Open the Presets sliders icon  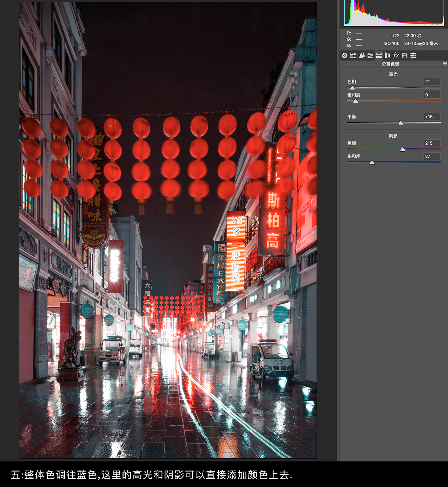413,55
